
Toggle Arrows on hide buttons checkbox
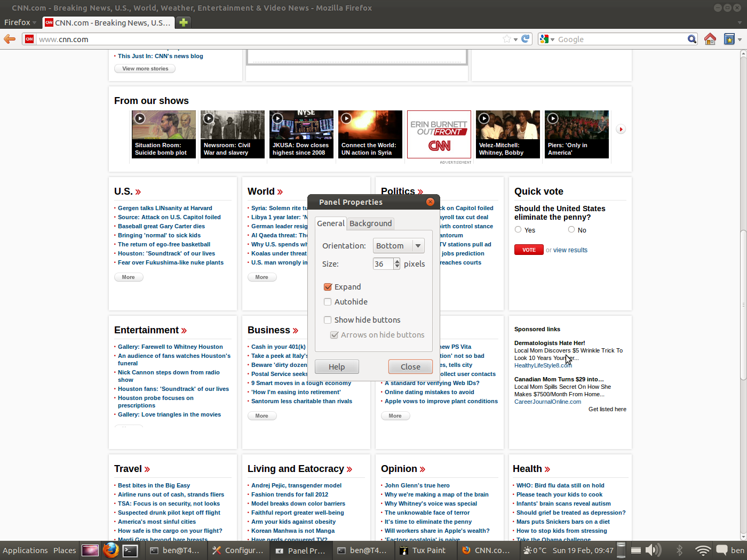334,335
